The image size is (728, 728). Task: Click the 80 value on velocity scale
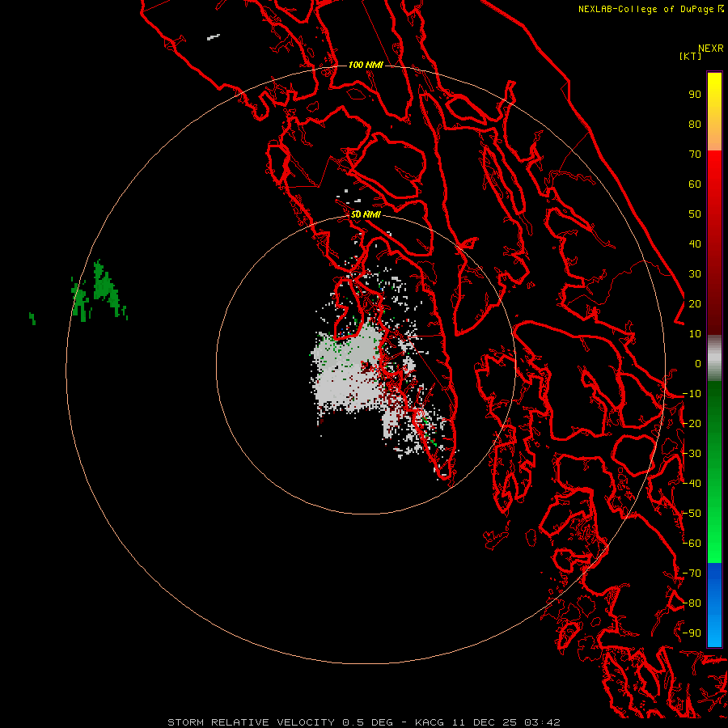point(695,124)
